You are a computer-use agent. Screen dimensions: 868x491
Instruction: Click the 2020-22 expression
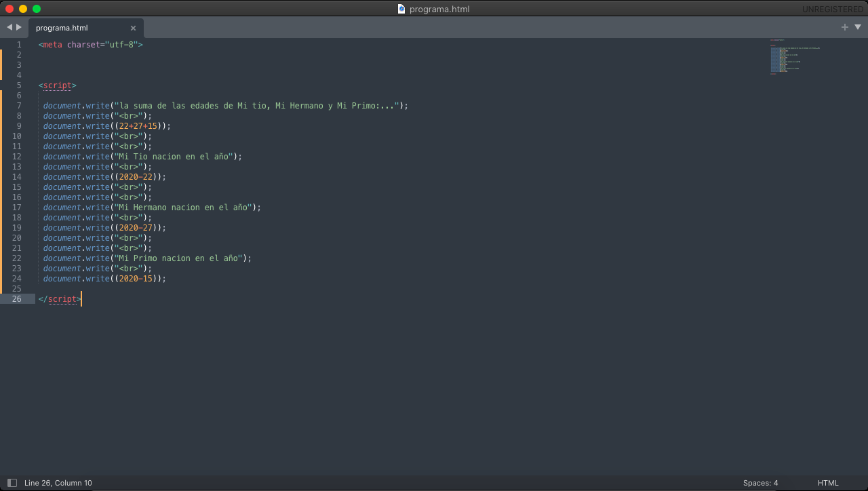pyautogui.click(x=136, y=177)
